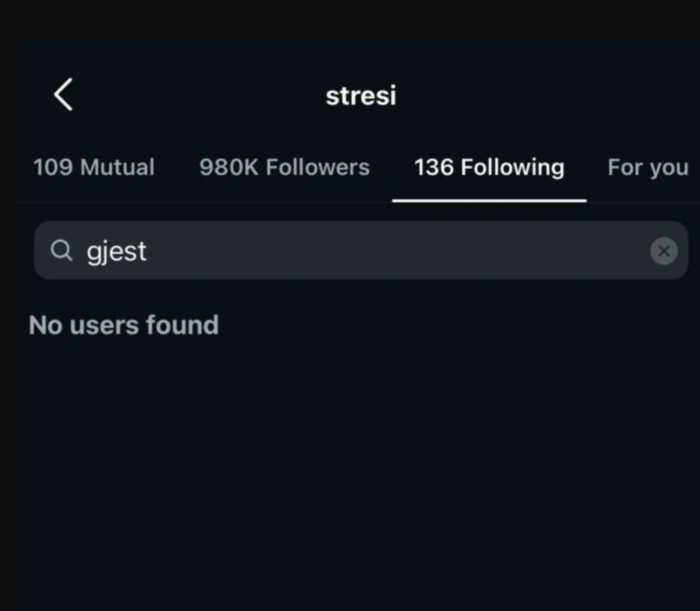Tap the Mutual label in the tab bar
This screenshot has width=700, height=611.
(x=118, y=167)
